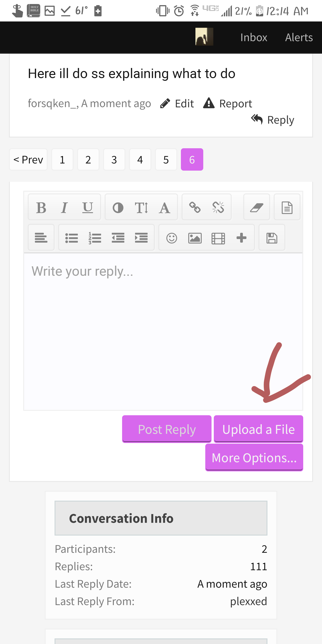Viewport: 322px width, 644px height.
Task: Toggle unordered bullet list
Action: coord(72,238)
